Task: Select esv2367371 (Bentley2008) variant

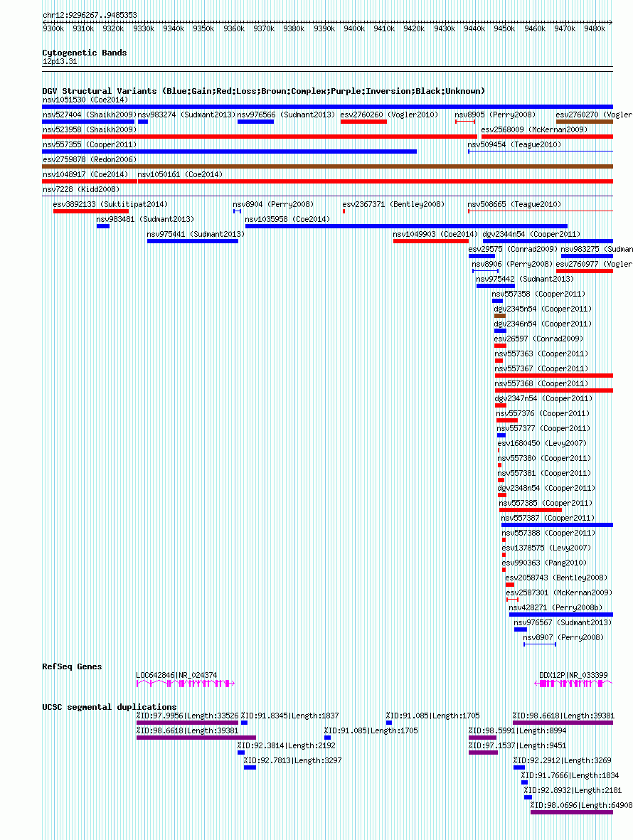Action: pyautogui.click(x=344, y=212)
